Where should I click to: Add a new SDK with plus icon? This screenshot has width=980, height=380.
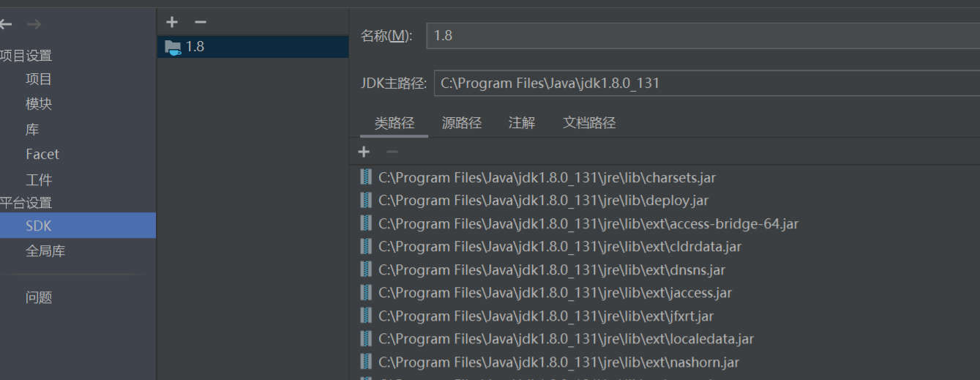pyautogui.click(x=172, y=23)
